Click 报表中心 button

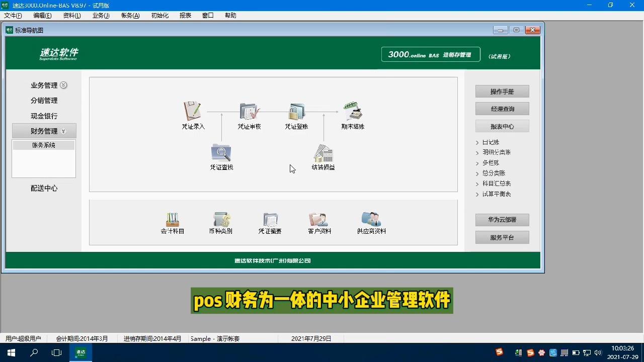point(502,126)
